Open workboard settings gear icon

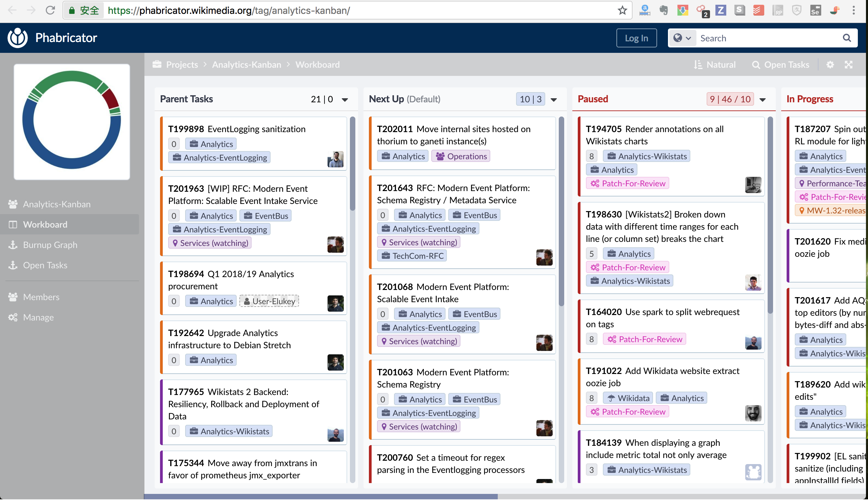pyautogui.click(x=830, y=65)
